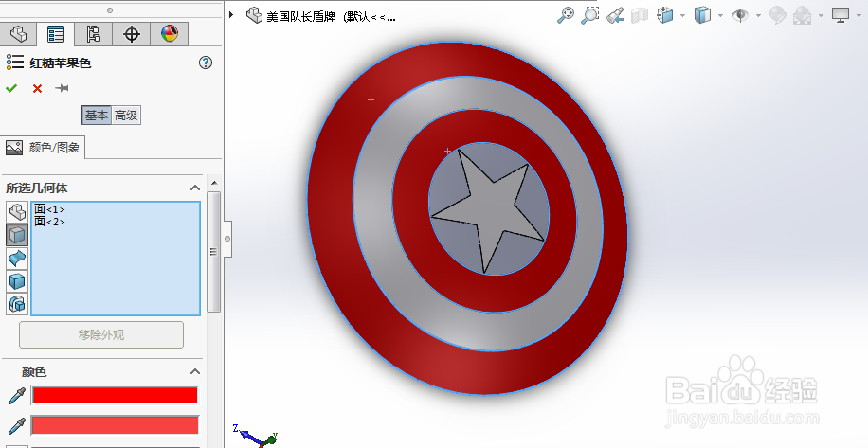Viewport: 868px width, 448px height.
Task: Pin the property panel open
Action: pyautogui.click(x=62, y=88)
